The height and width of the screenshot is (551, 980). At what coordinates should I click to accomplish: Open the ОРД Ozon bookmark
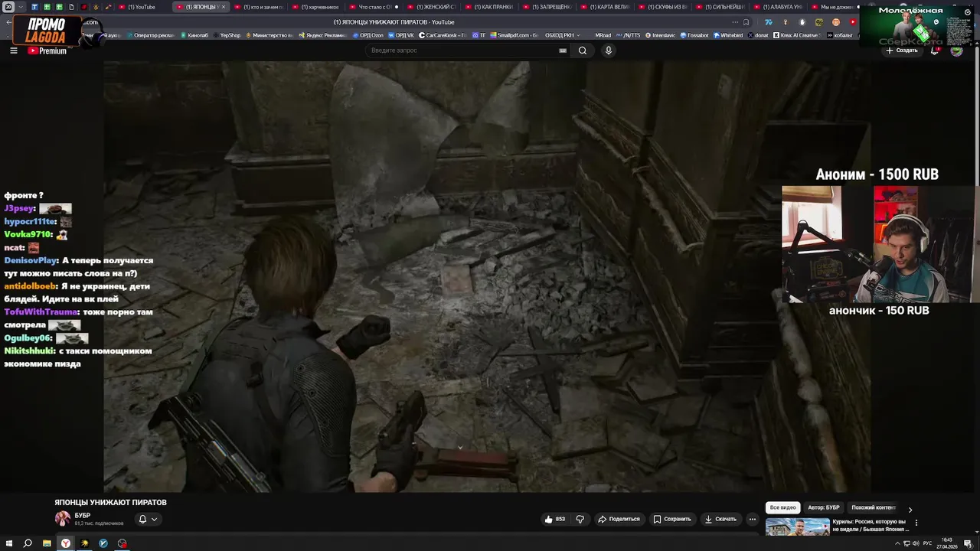368,35
